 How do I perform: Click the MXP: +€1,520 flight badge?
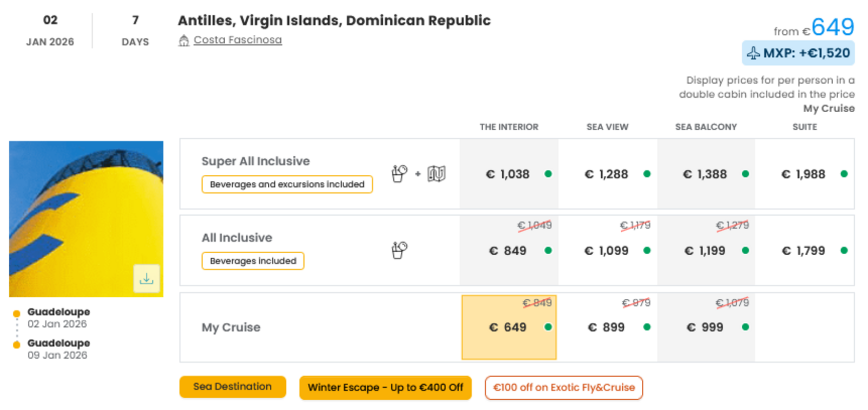pyautogui.click(x=798, y=53)
